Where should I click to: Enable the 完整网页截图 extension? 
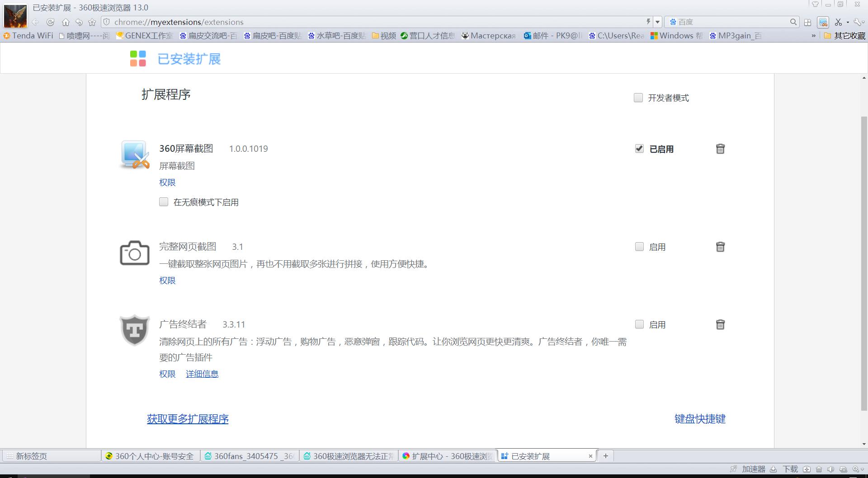click(x=639, y=247)
